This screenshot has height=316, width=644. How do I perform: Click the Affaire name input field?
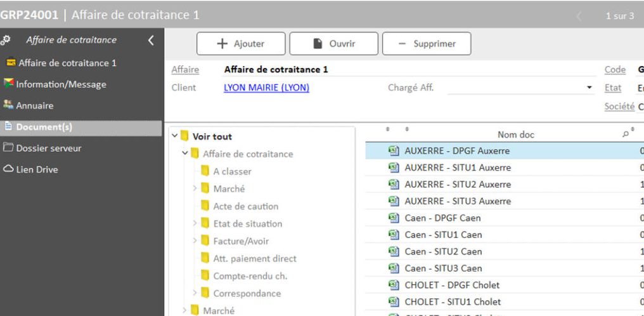409,70
